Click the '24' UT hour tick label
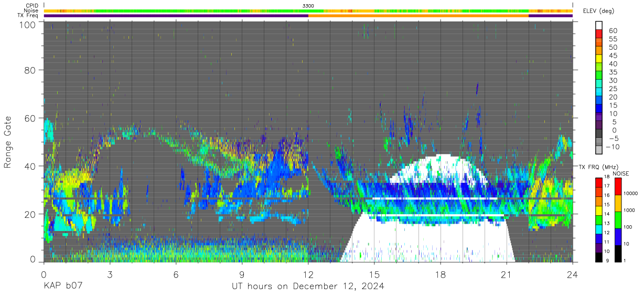Viewport: 644px width, 297px height. (573, 273)
